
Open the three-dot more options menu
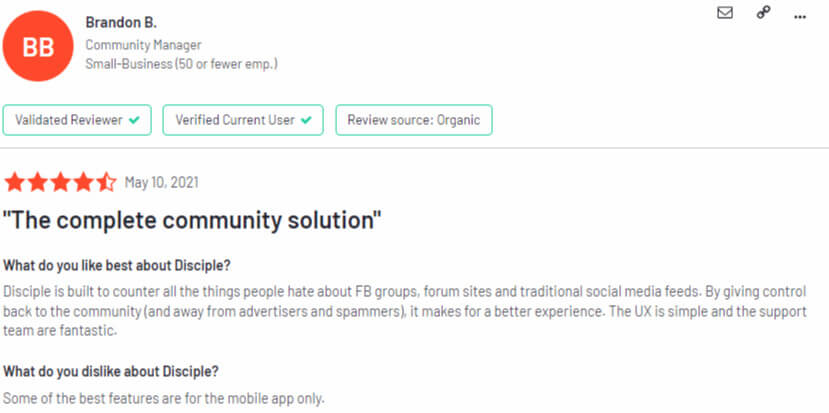pyautogui.click(x=799, y=15)
